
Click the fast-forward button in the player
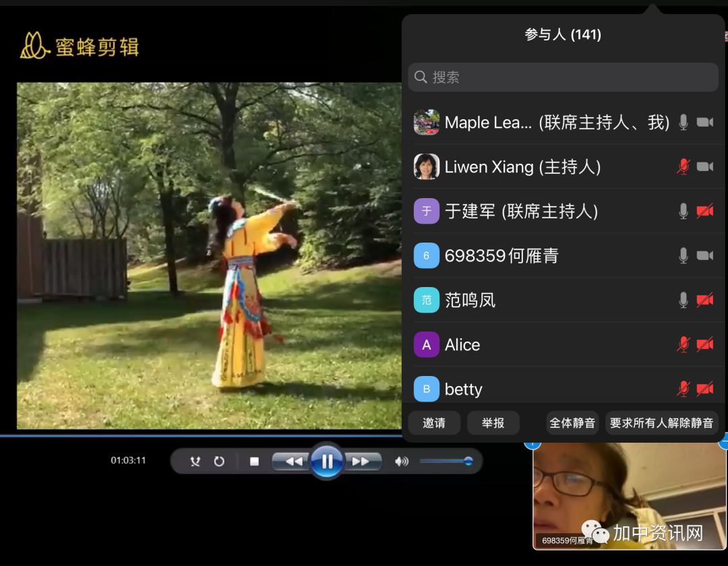click(x=361, y=462)
